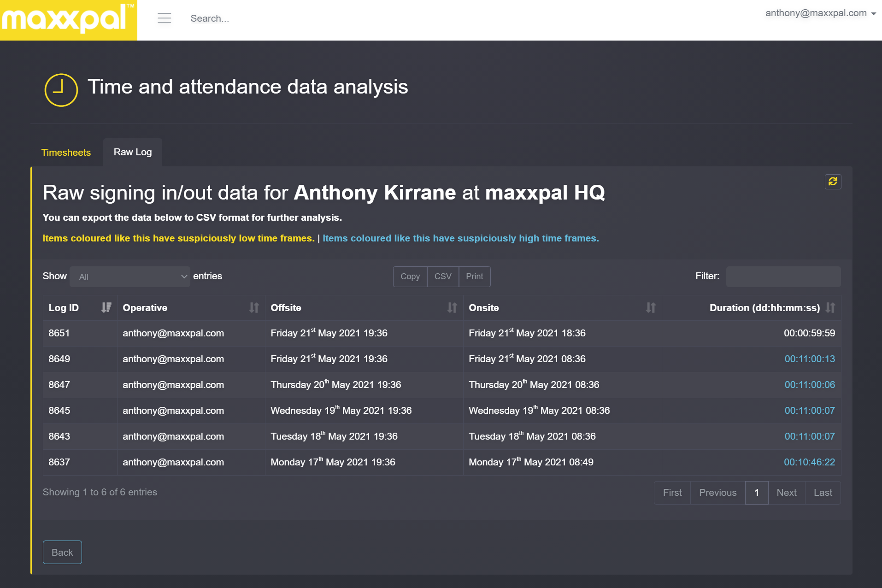This screenshot has width=882, height=588.
Task: Click the Search field
Action: pos(210,18)
